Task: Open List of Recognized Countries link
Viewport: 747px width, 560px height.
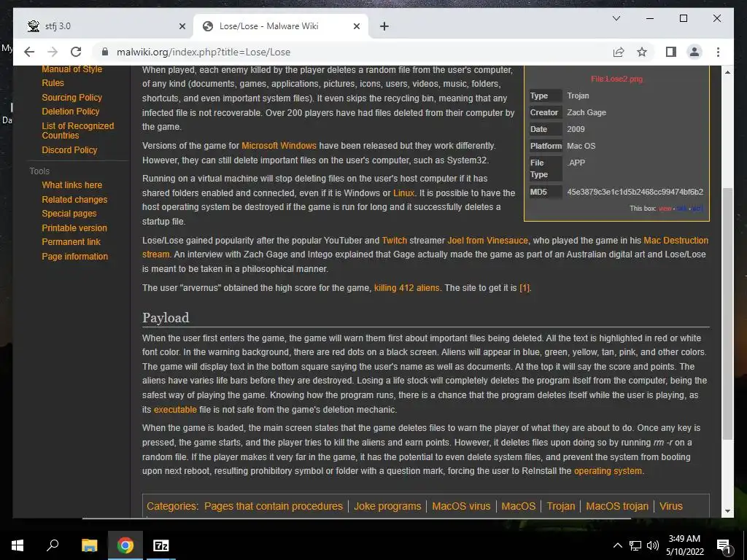Action: pos(77,131)
